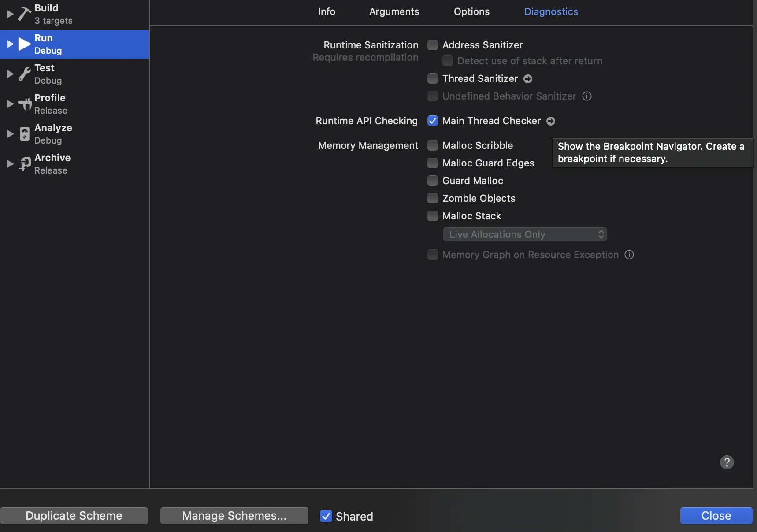Expand the Build action disclosure triangle
Image resolution: width=757 pixels, height=532 pixels.
[10, 14]
